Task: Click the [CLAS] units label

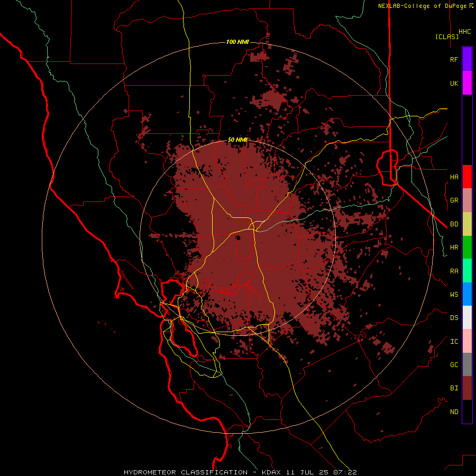Action: [447, 36]
